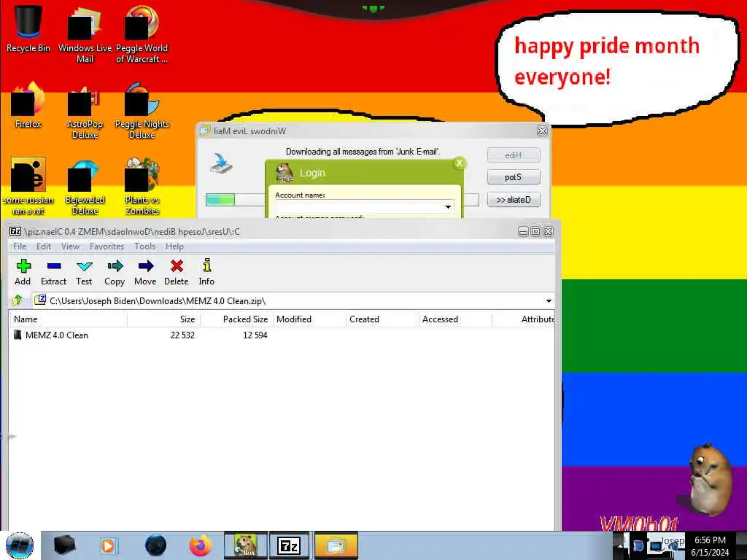Select Windows Live Mail desktop shortcut
Image resolution: width=747 pixels, height=560 pixels.
pos(85,34)
